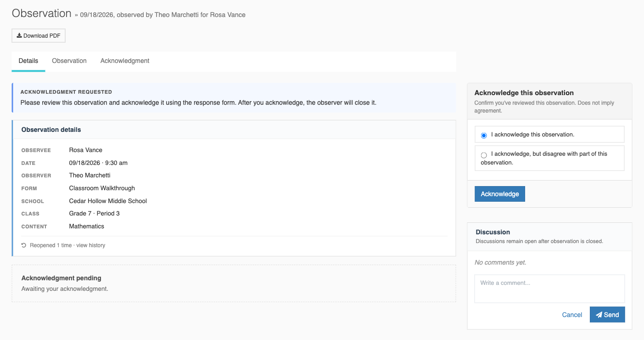
Task: Click the 'Awaiting your acknowledgment.' text
Action: [x=65, y=289]
